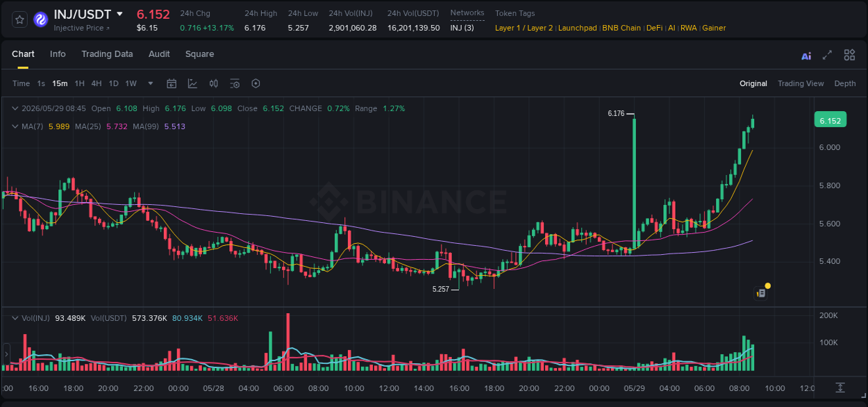Open the chart layout grid icon
The image size is (868, 407).
849,55
